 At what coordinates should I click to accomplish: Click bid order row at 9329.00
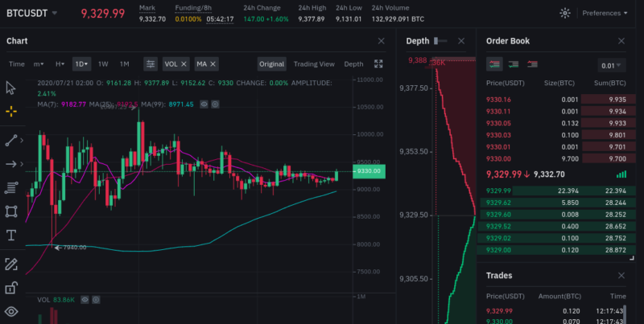pyautogui.click(x=555, y=250)
